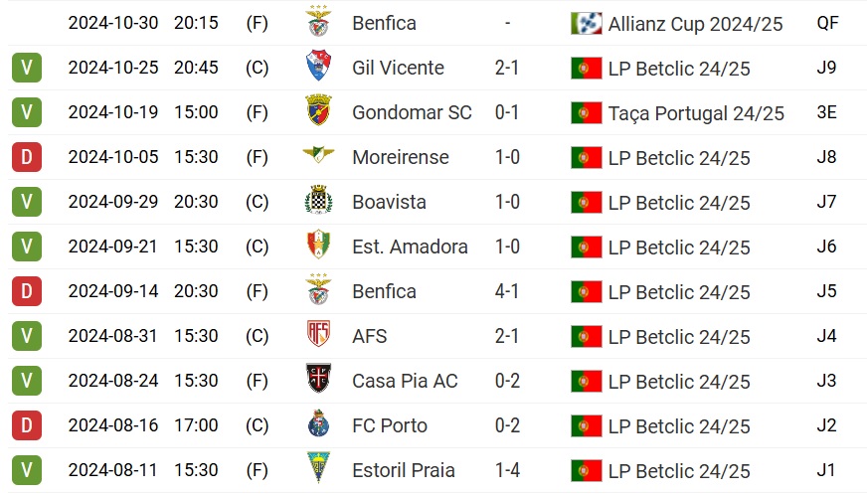Open the Estoril Praia team link
This screenshot has height=497, width=868.
tap(404, 470)
